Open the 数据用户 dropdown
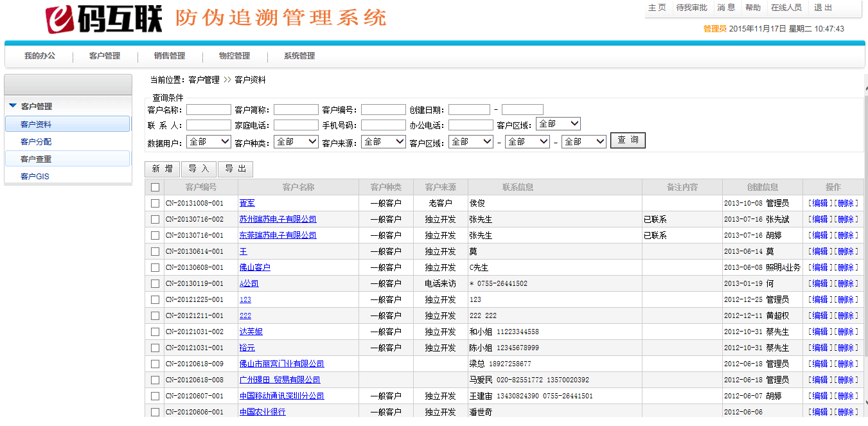The image size is (868, 426). [209, 141]
